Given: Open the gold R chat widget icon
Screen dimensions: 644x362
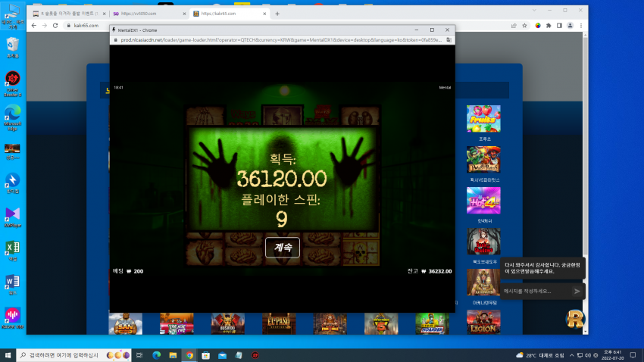Looking at the screenshot, I should pyautogui.click(x=575, y=319).
